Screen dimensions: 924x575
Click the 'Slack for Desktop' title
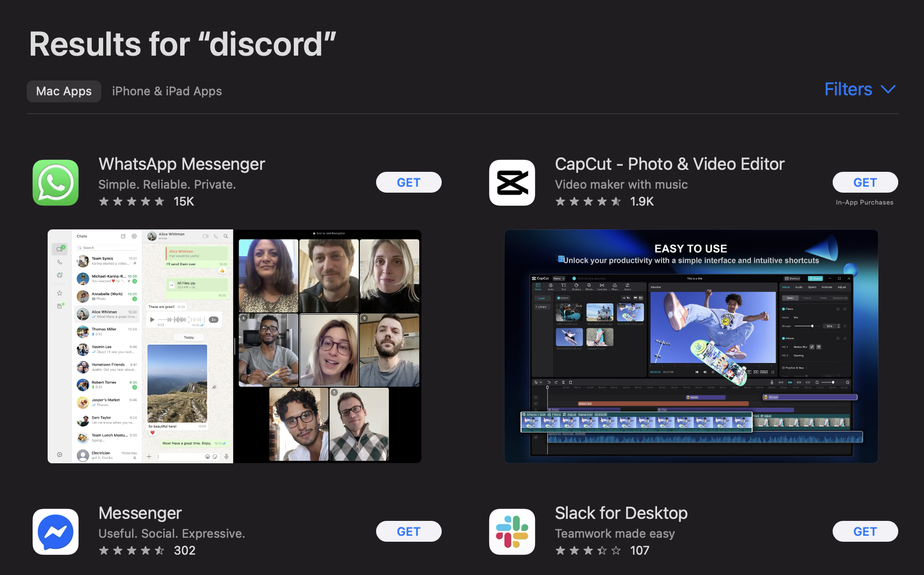point(621,513)
